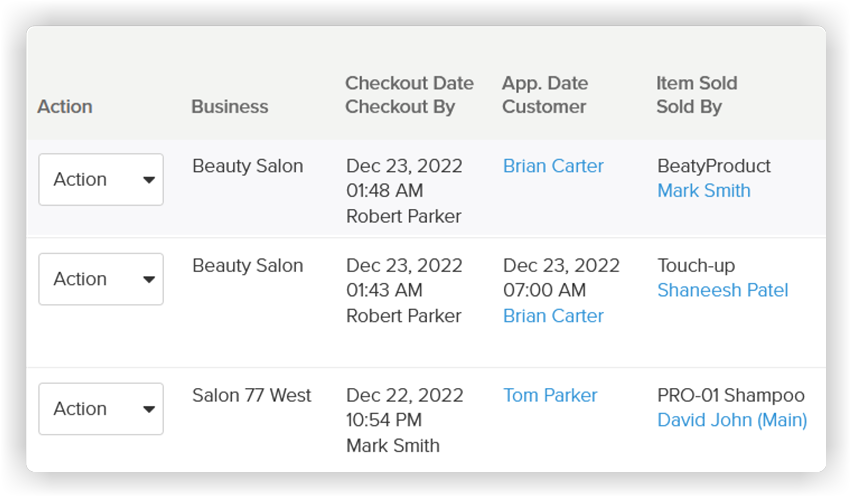Select the BeatyProduct item text
The height and width of the screenshot is (497, 851).
tap(714, 167)
